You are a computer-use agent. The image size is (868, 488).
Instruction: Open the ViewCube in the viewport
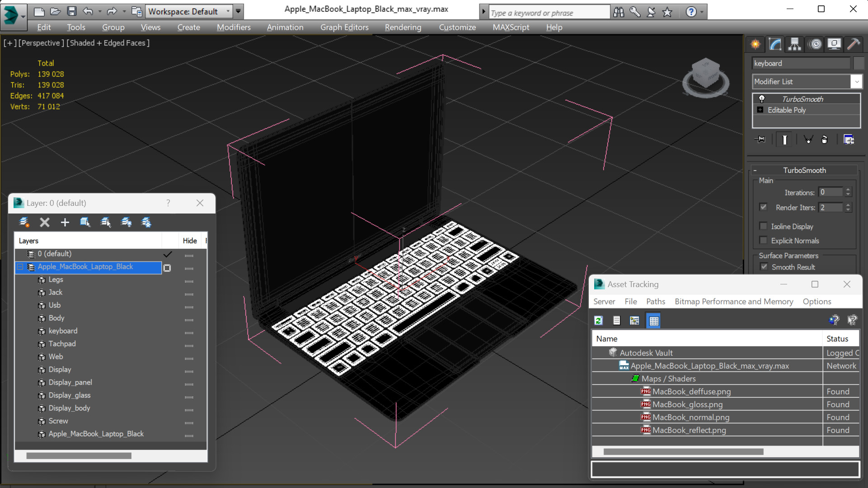(705, 77)
